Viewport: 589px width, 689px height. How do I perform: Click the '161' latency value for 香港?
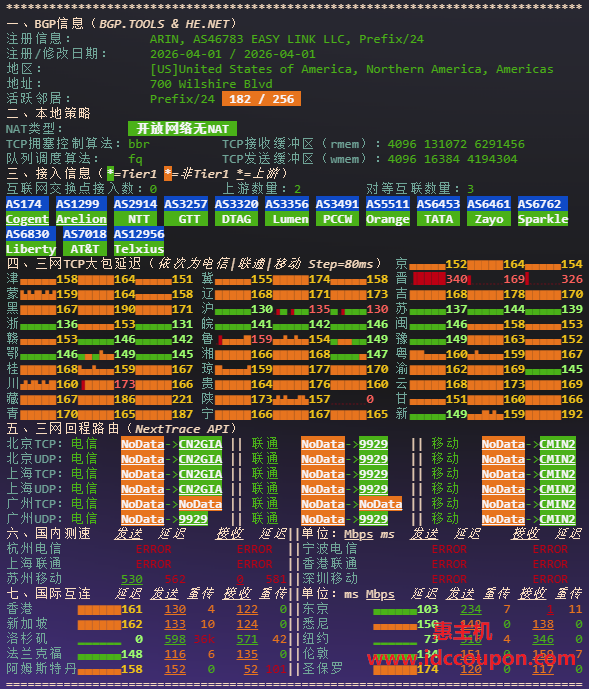(132, 609)
